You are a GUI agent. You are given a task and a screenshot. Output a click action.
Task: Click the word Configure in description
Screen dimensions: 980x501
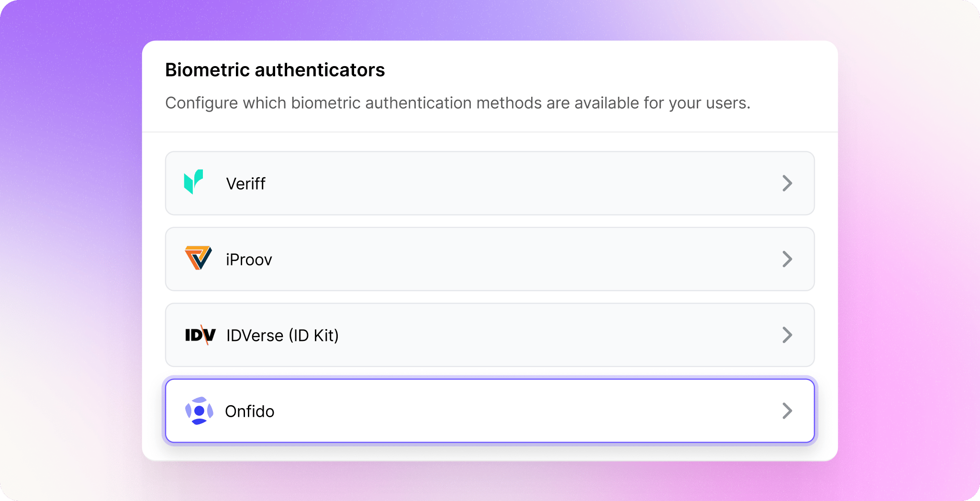201,103
